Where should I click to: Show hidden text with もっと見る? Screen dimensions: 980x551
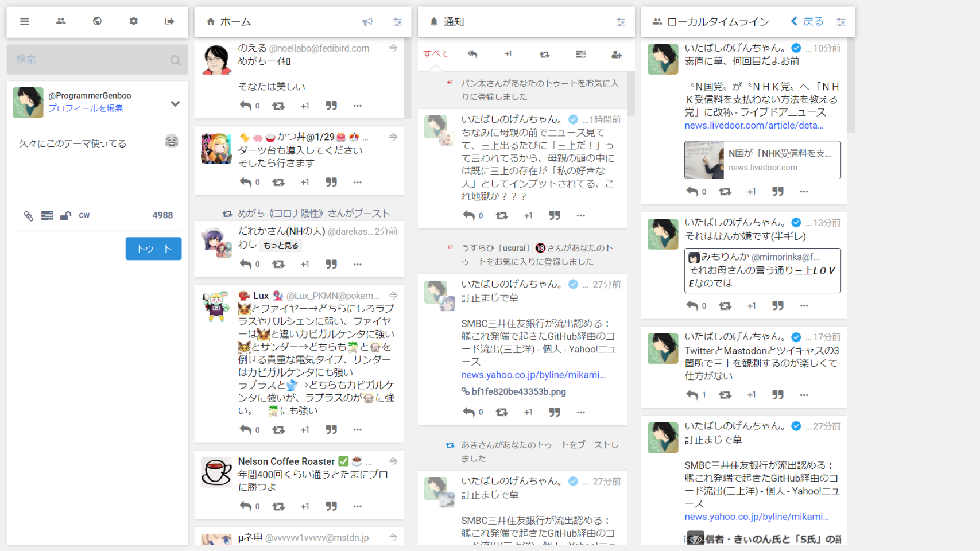pos(281,245)
